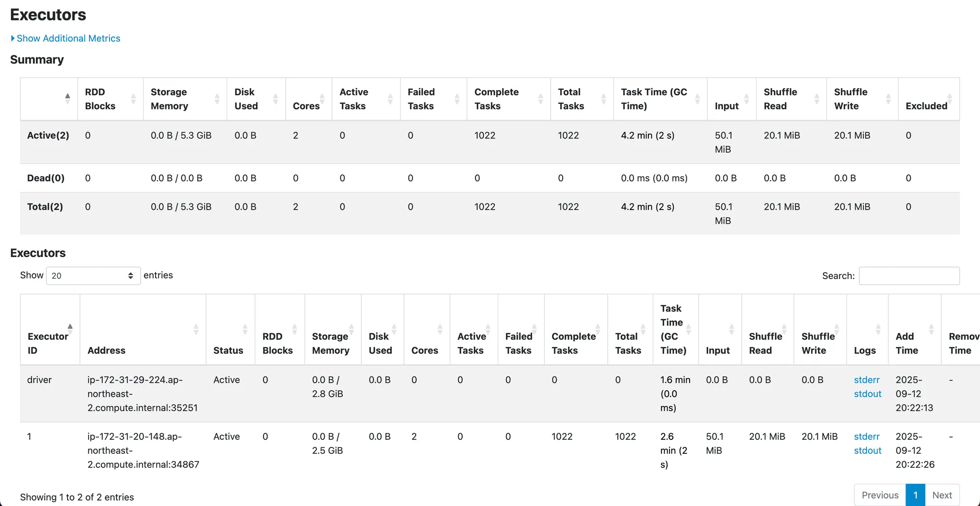
Task: Sort executors by Add Time arrows
Action: tap(931, 329)
